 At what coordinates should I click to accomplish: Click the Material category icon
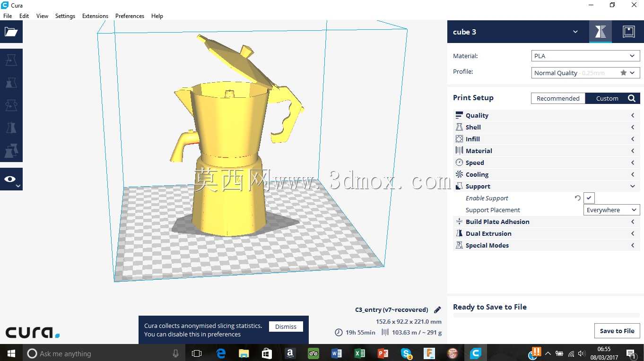tap(459, 151)
